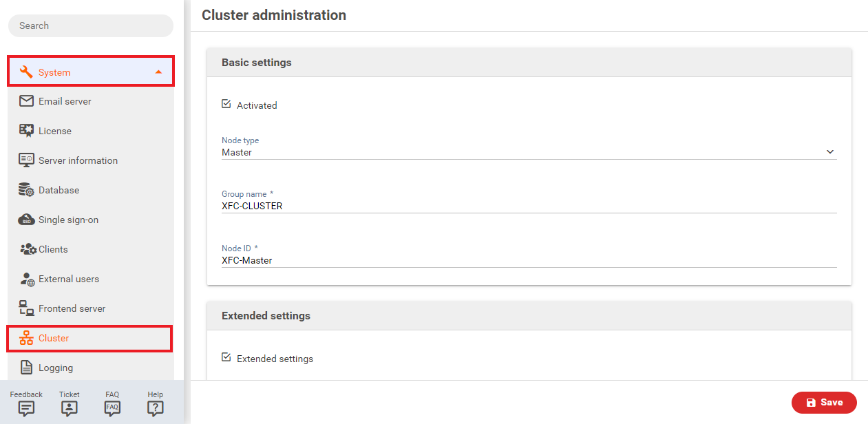Click the License certificate icon
The width and height of the screenshot is (868, 424).
[x=27, y=131]
